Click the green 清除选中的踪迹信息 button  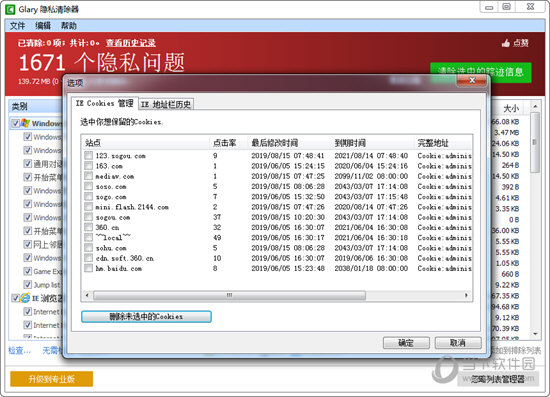pyautogui.click(x=481, y=73)
